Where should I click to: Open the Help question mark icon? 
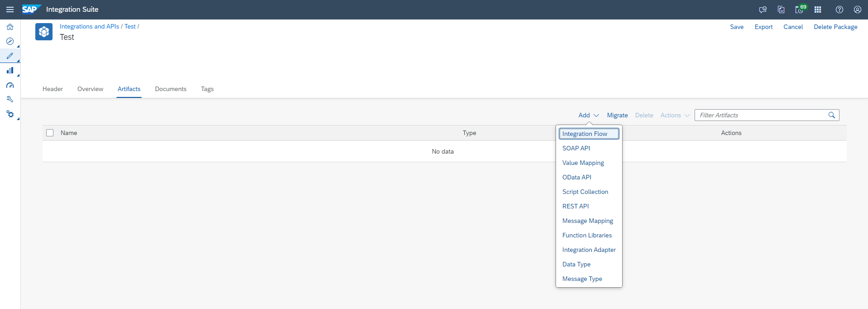click(839, 10)
